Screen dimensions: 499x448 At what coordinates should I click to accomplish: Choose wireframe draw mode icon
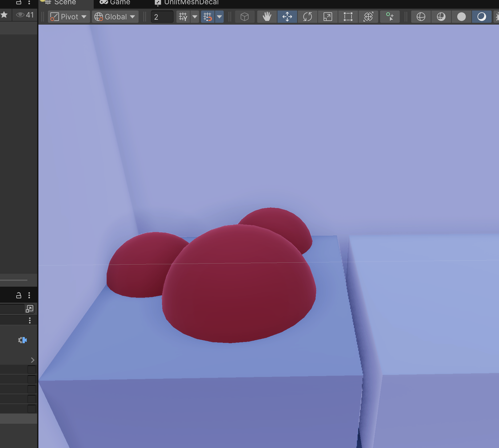[x=421, y=17]
